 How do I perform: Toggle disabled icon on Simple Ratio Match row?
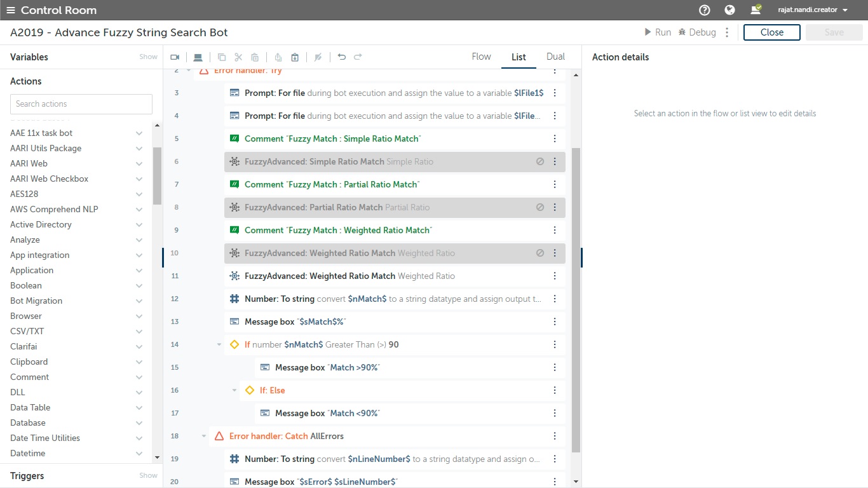(540, 161)
